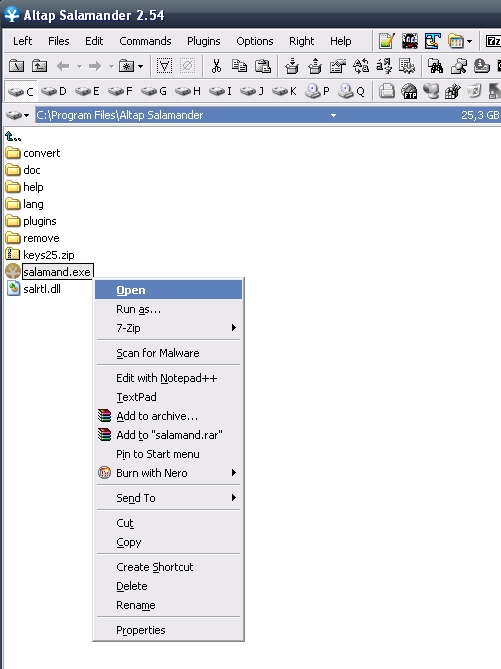Select Create Shortcut entry
Viewport: 501px width, 669px height.
click(x=169, y=567)
